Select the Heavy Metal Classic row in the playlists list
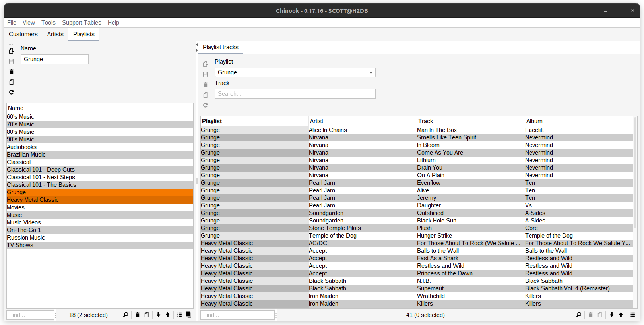The image size is (644, 325). 100,200
